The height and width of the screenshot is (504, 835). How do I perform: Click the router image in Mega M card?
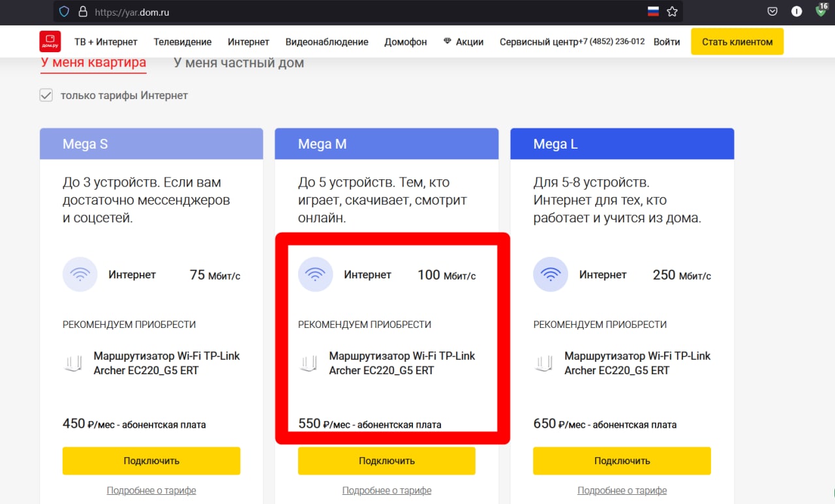(309, 363)
